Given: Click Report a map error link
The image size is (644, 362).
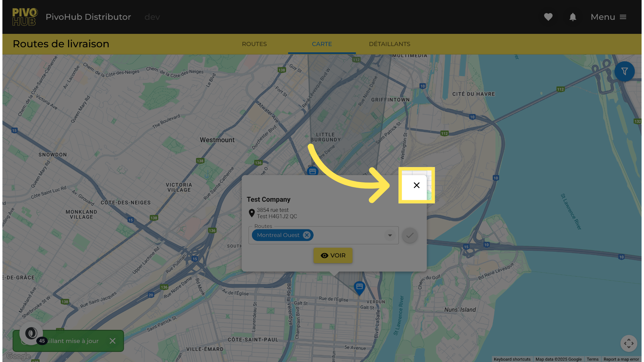Looking at the screenshot, I should (x=621, y=359).
